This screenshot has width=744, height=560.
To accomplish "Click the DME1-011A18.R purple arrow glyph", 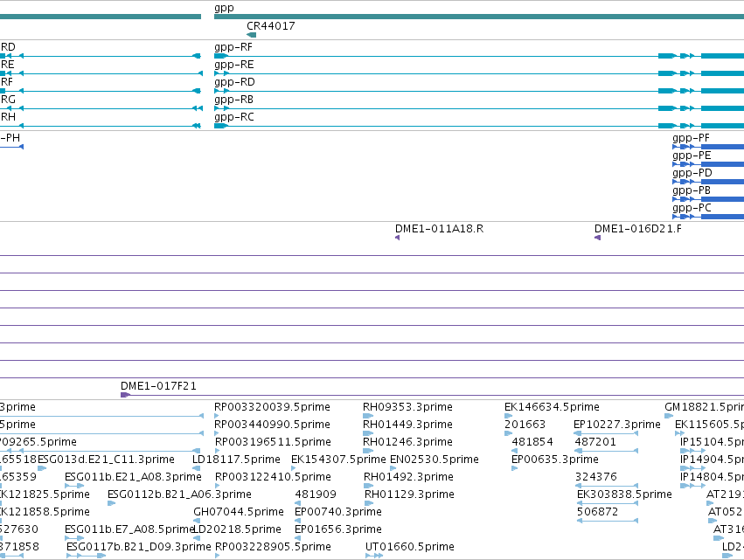I will click(x=397, y=238).
